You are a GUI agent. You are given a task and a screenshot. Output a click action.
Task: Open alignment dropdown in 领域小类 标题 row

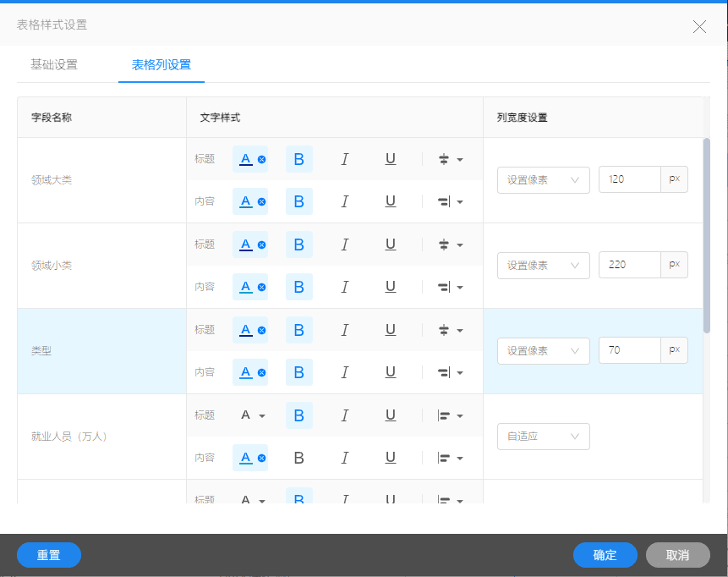[450, 245]
